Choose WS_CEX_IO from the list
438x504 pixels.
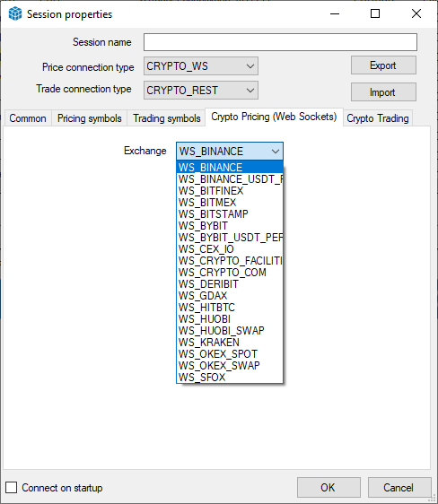pyautogui.click(x=230, y=249)
